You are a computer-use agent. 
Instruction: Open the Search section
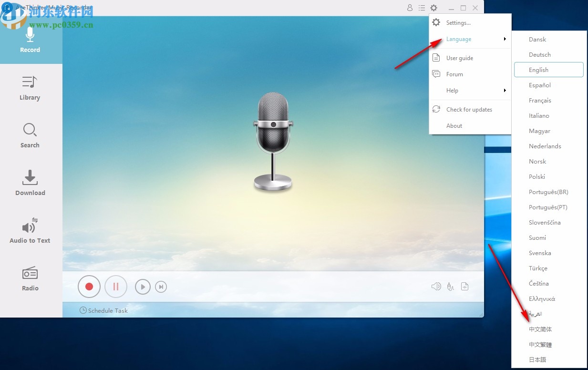(30, 136)
